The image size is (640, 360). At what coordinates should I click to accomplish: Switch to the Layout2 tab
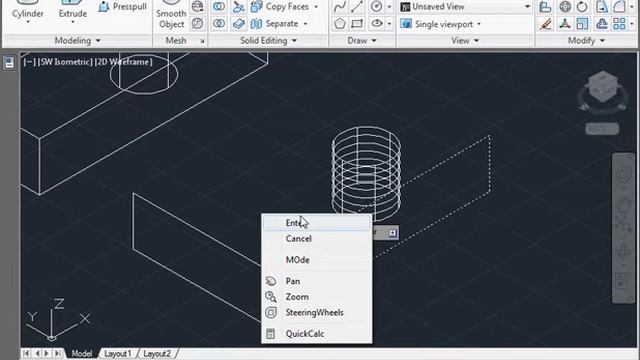[x=157, y=353]
